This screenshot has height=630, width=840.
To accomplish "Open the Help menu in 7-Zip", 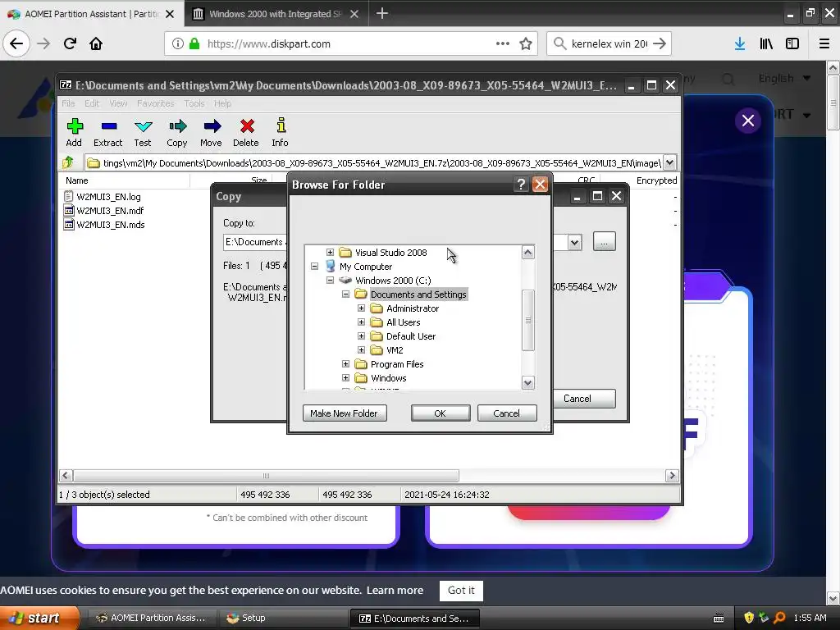I will coord(223,103).
